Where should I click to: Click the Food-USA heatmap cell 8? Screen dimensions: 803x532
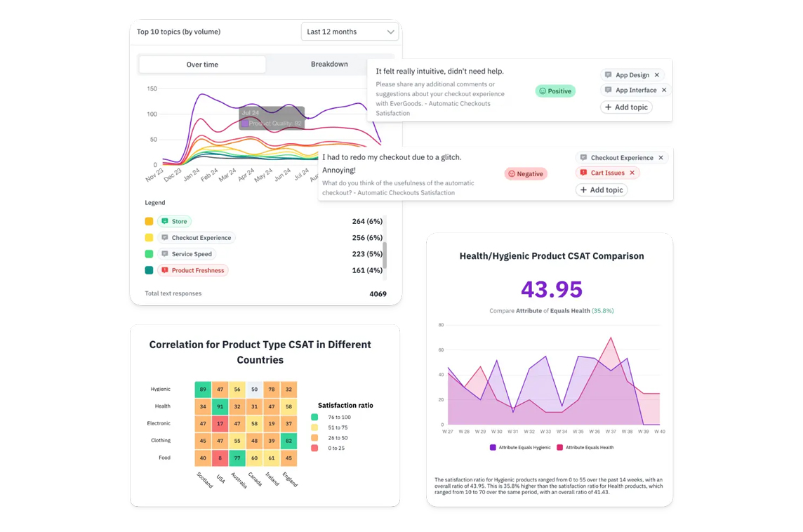(x=220, y=458)
